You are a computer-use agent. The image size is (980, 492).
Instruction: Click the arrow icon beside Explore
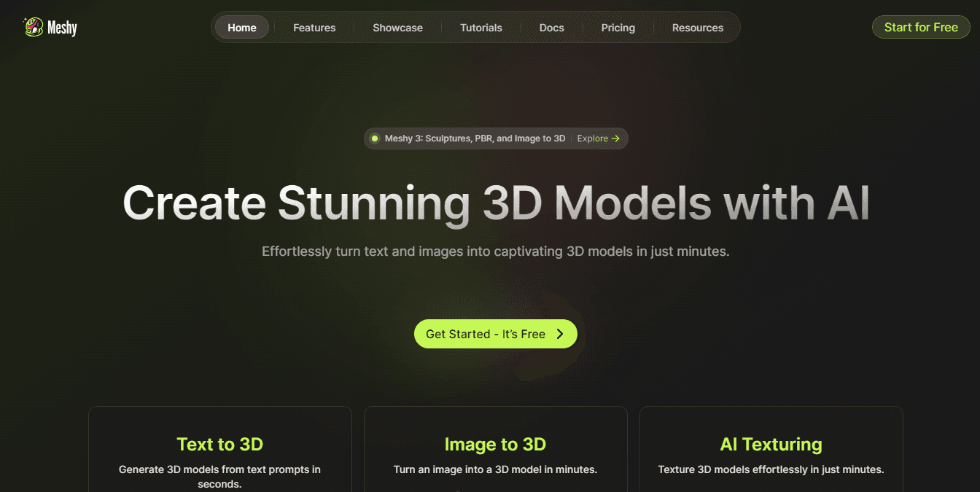click(x=616, y=138)
